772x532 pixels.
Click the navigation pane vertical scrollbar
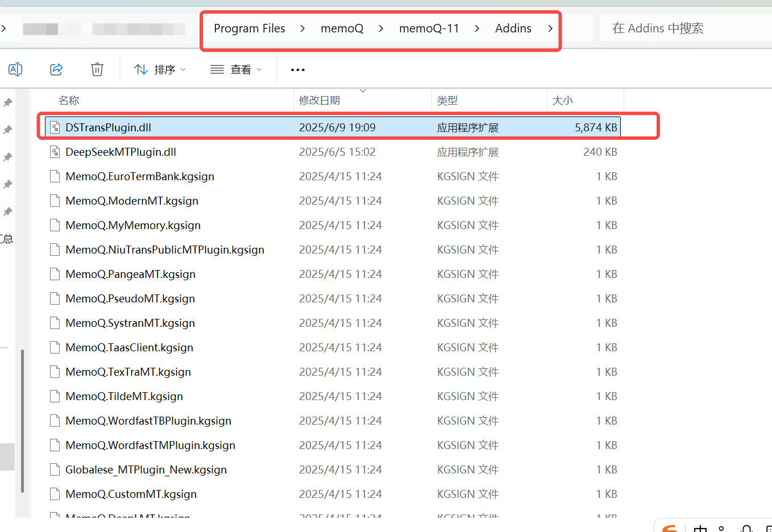[22, 421]
